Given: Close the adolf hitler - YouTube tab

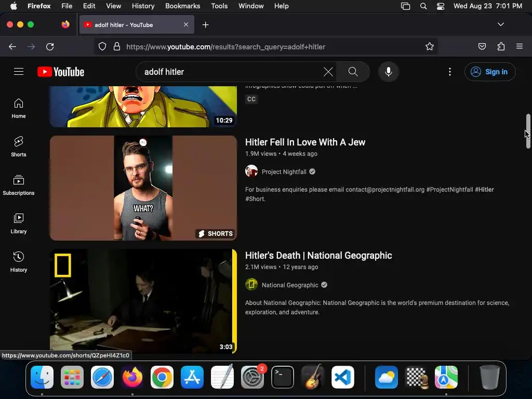Looking at the screenshot, I should pos(186,24).
